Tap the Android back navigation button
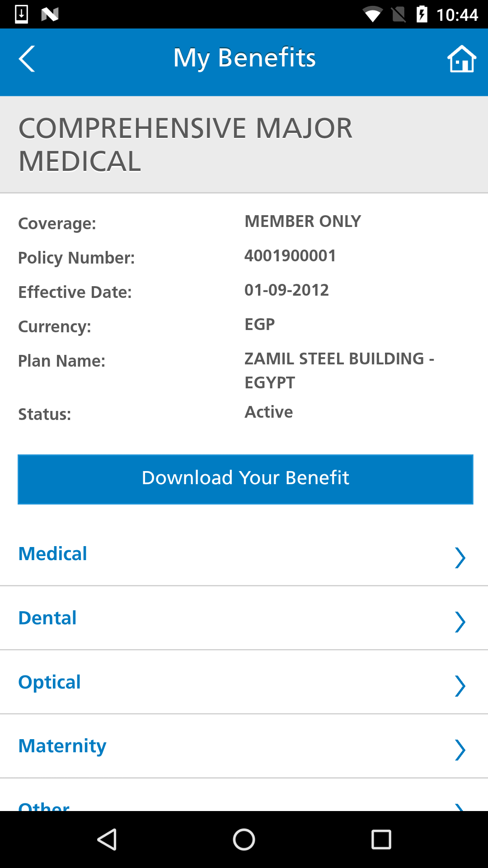The height and width of the screenshot is (868, 488). pyautogui.click(x=108, y=840)
